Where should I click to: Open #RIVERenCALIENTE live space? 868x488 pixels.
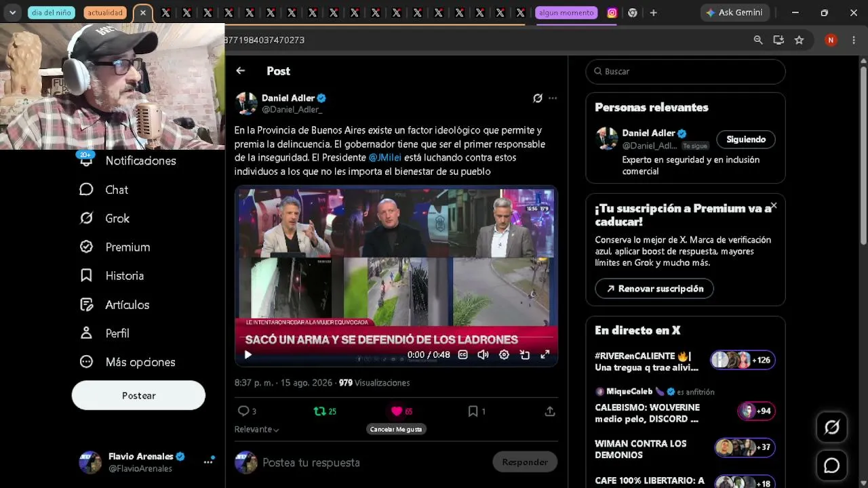point(685,361)
